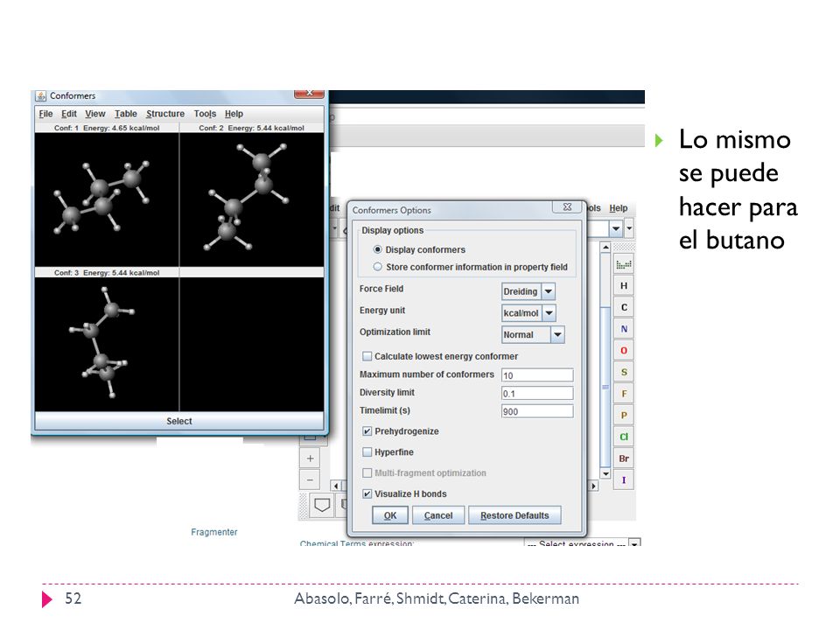Select the Sulfur atom button

pyautogui.click(x=624, y=372)
